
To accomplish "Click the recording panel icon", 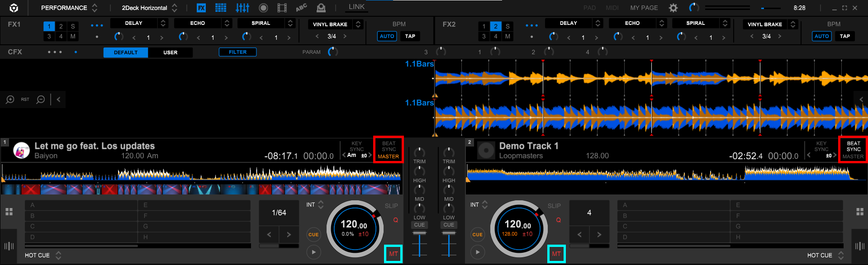I will [263, 8].
